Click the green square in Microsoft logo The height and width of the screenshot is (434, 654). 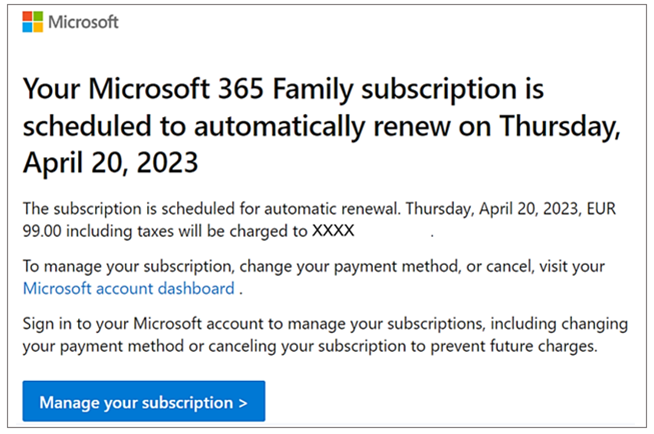pos(37,17)
